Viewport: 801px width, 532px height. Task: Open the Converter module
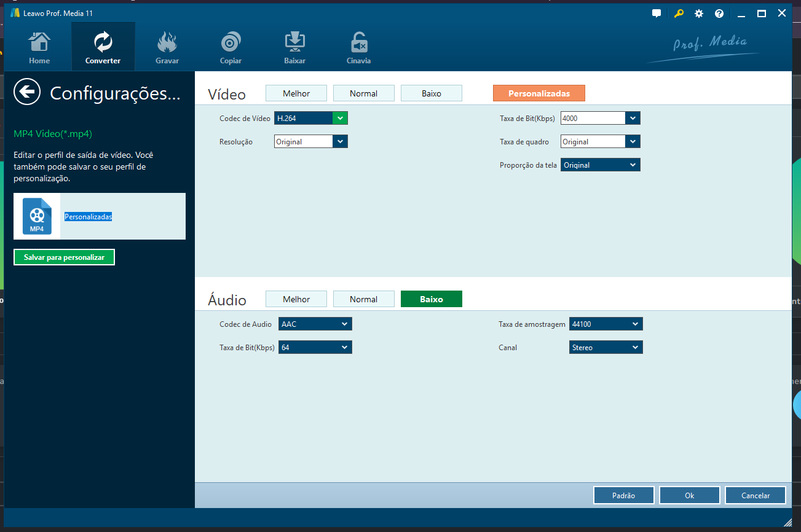click(103, 48)
